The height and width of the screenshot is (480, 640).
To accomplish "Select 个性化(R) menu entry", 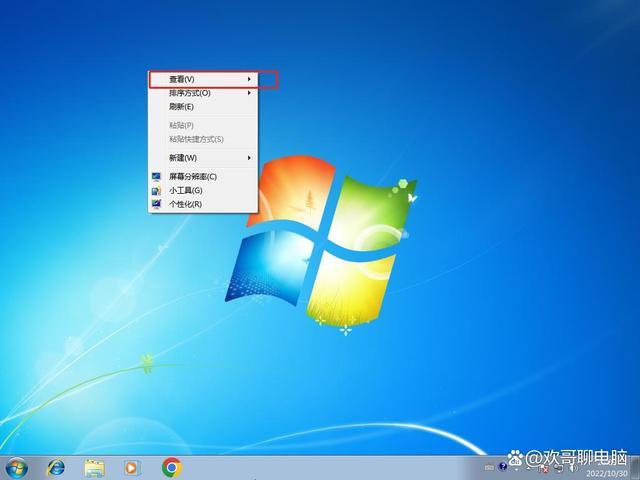I will coord(203,204).
